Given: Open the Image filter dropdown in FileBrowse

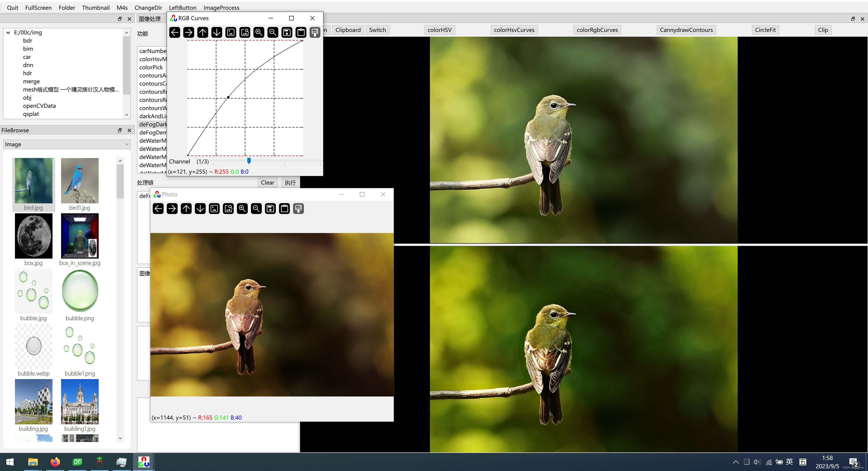Looking at the screenshot, I should tap(67, 144).
